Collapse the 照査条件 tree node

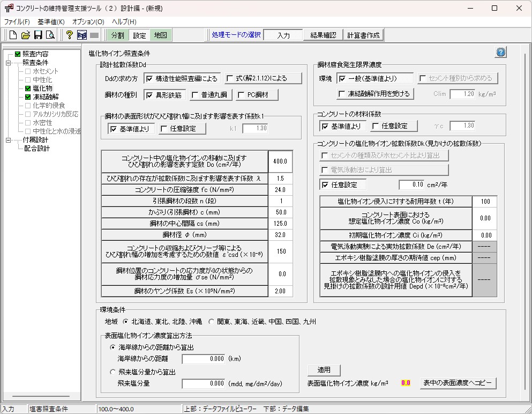click(x=8, y=63)
